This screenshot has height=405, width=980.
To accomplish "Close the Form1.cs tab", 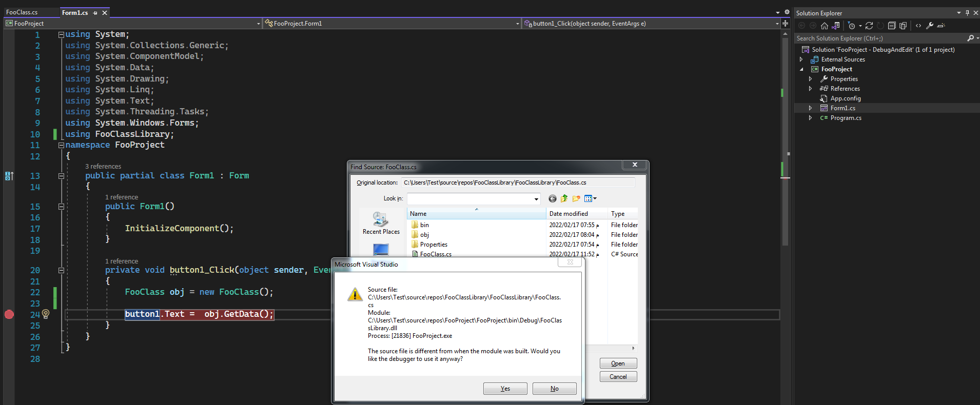I will point(105,13).
